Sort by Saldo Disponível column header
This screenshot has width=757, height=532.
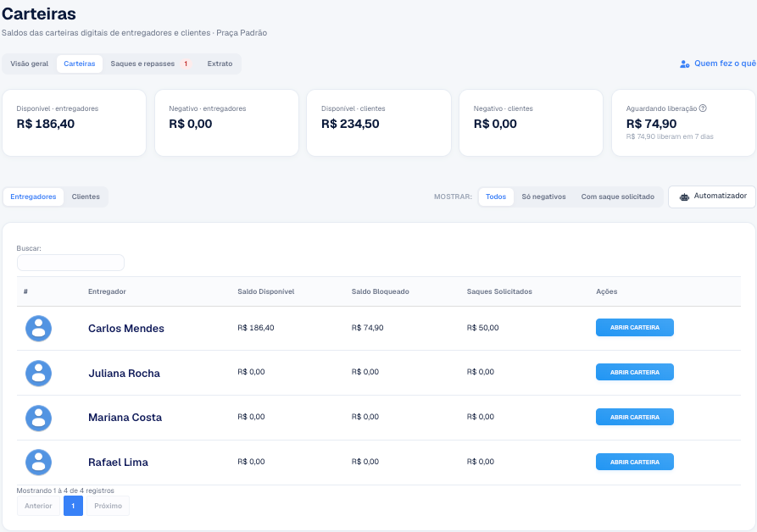[266, 291]
